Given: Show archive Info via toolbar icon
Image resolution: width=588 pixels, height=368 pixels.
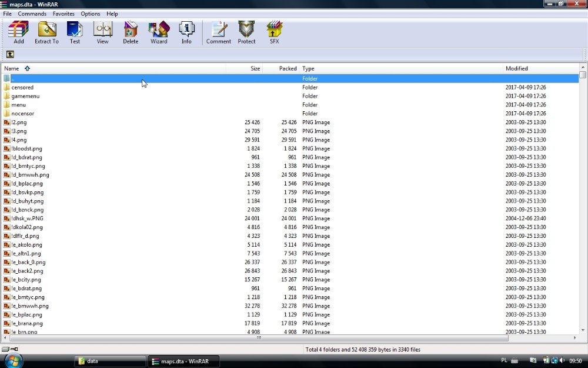Looking at the screenshot, I should [186, 32].
